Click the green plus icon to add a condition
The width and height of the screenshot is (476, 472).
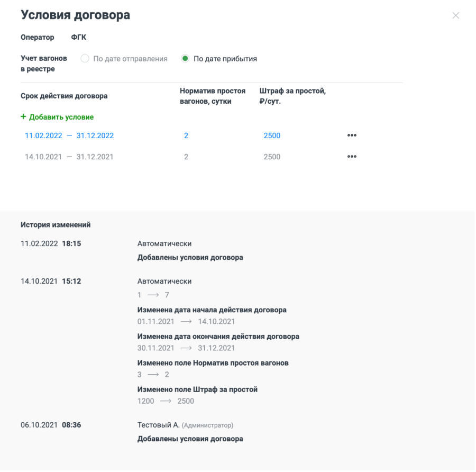click(23, 117)
